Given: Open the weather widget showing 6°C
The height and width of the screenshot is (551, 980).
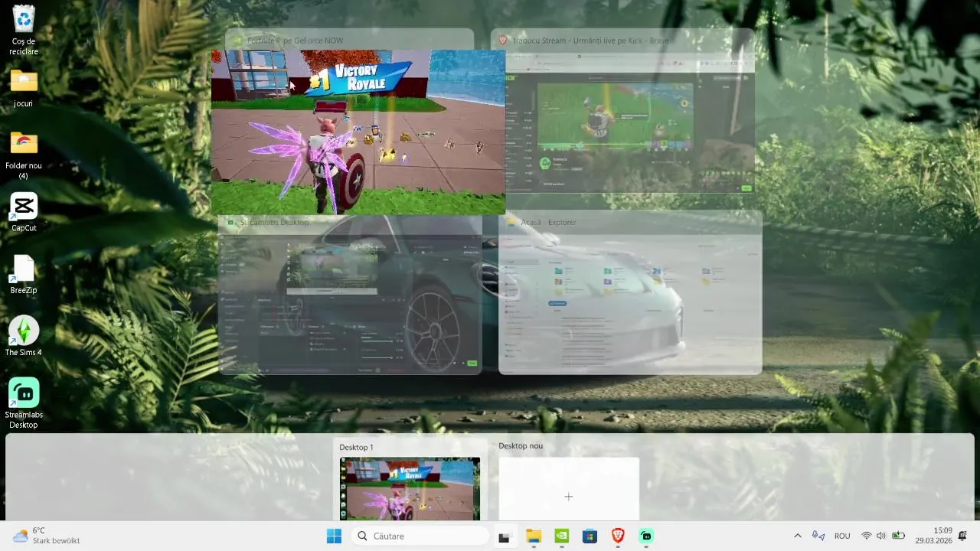Looking at the screenshot, I should pos(47,536).
